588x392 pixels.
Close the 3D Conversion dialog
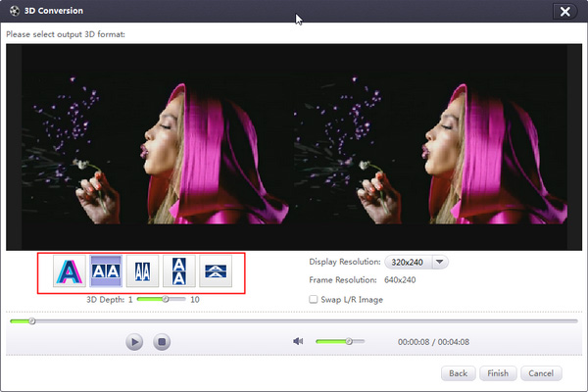563,12
